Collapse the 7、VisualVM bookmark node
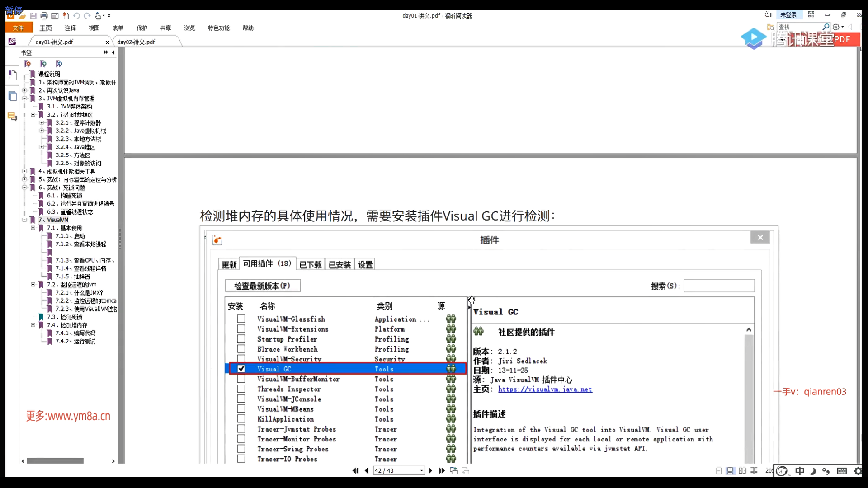The height and width of the screenshot is (488, 868). [x=24, y=220]
